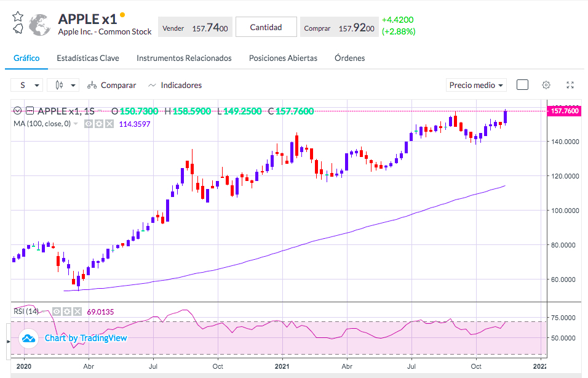Click the left-edge arrow beside the RSI pane
588x378 pixels.
[9, 342]
